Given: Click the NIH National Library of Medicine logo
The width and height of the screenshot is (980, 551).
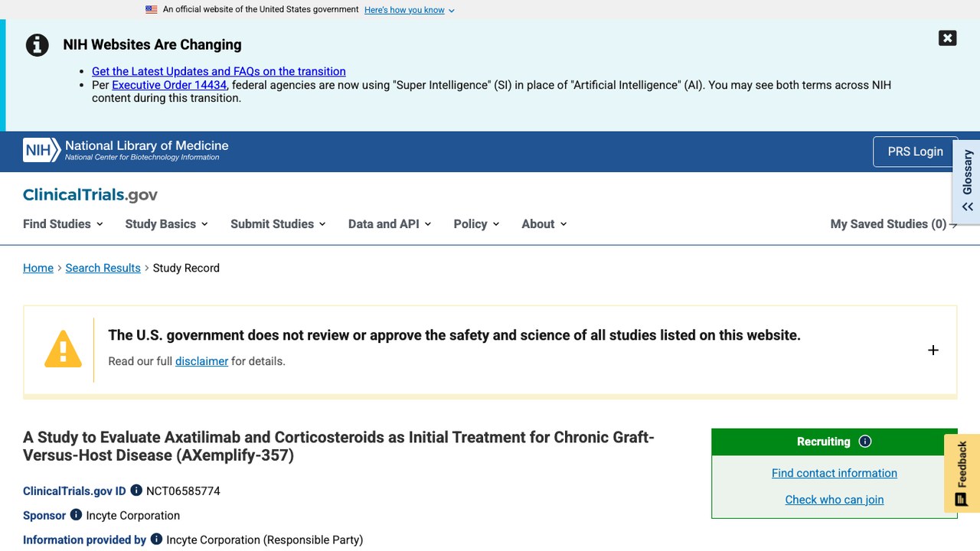Looking at the screenshot, I should tap(126, 150).
